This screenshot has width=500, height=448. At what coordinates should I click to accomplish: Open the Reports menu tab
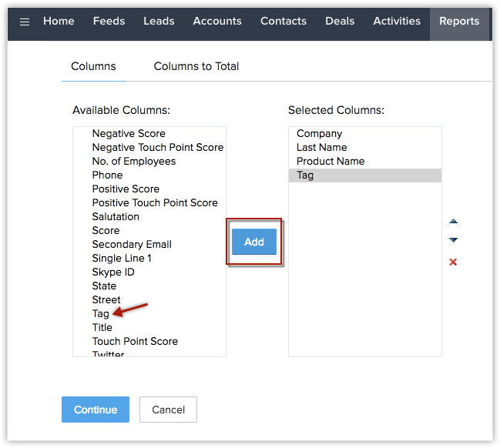point(459,21)
